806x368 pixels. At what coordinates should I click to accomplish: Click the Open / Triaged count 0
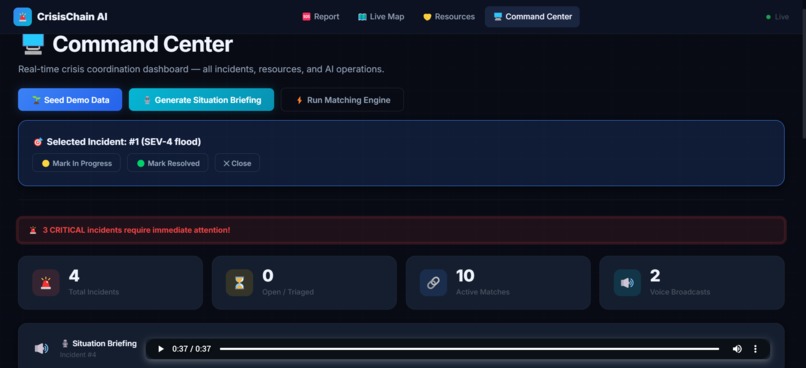(268, 276)
